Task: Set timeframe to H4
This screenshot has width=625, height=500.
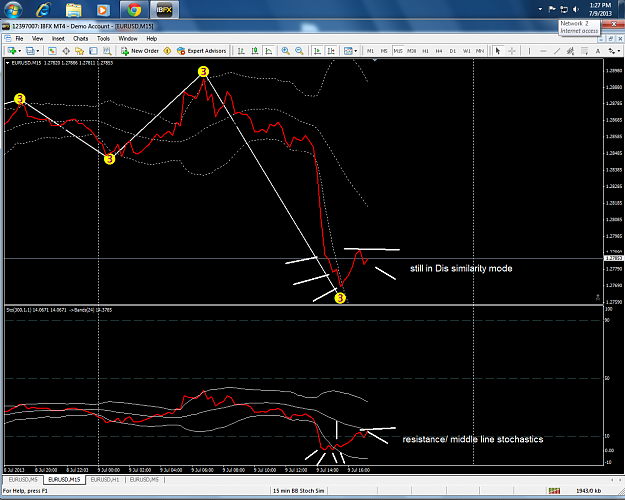Action: pos(439,51)
